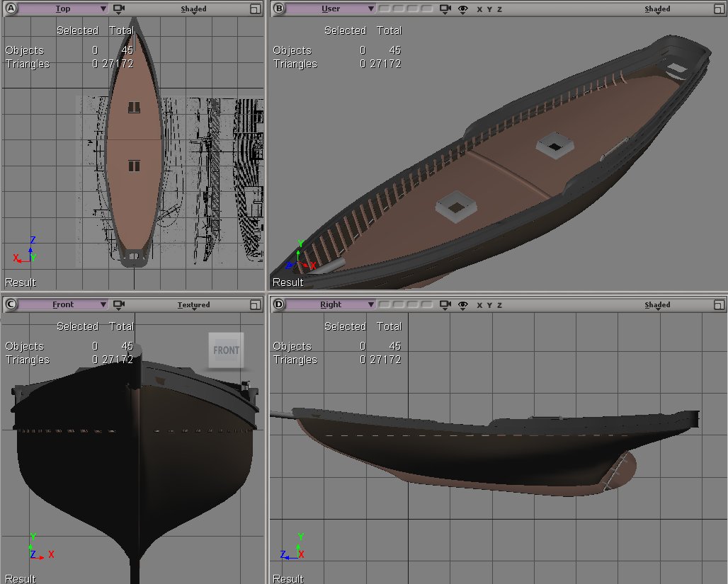The height and width of the screenshot is (584, 728).
Task: Toggle Z axis button in Right viewport
Action: click(x=499, y=305)
